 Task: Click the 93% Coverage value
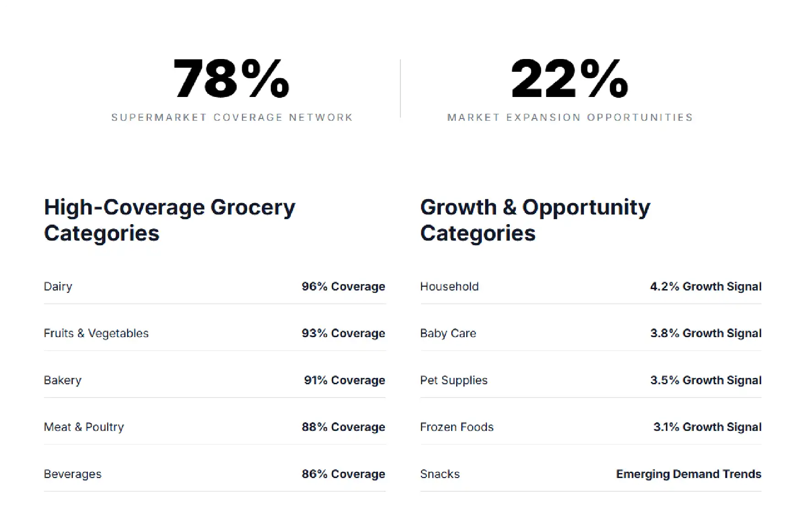click(x=343, y=333)
